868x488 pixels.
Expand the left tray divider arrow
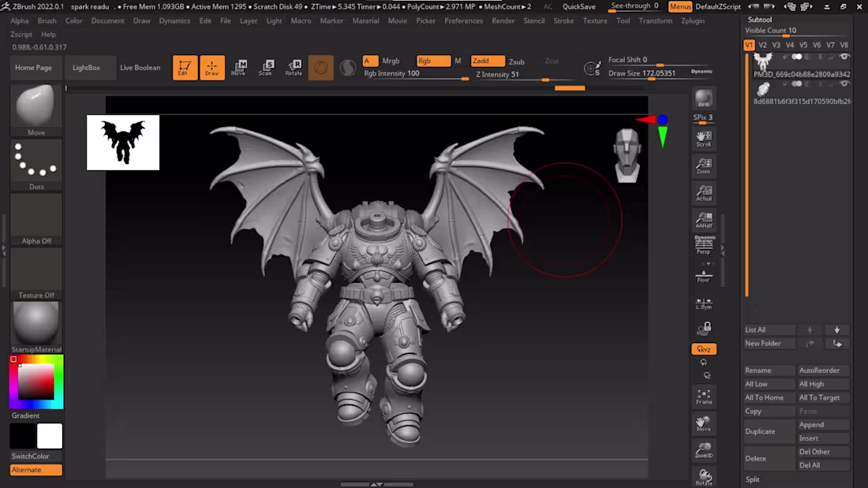click(4, 251)
